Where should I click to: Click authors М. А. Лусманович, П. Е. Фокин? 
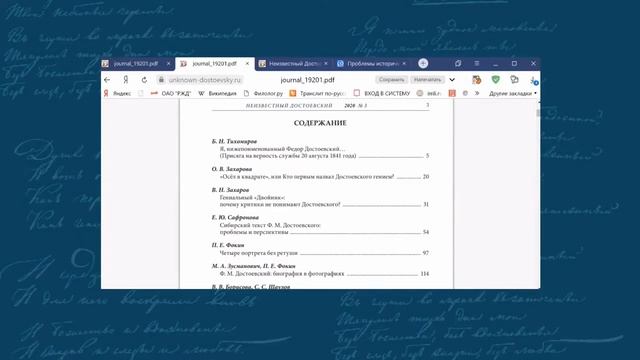253,266
